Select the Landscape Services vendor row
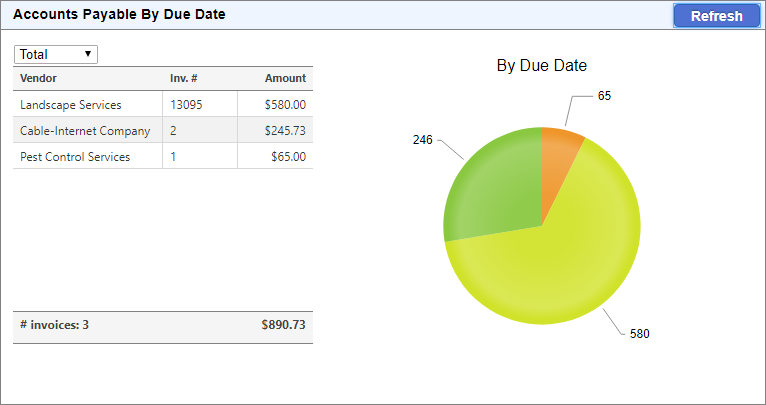This screenshot has height=405, width=766. (x=70, y=104)
